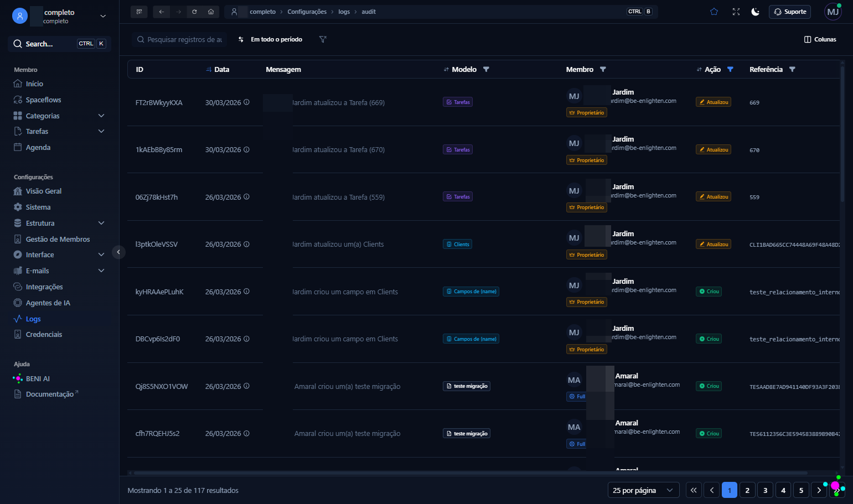Open the top bar panel menu icon
853x504 pixels.
[139, 12]
